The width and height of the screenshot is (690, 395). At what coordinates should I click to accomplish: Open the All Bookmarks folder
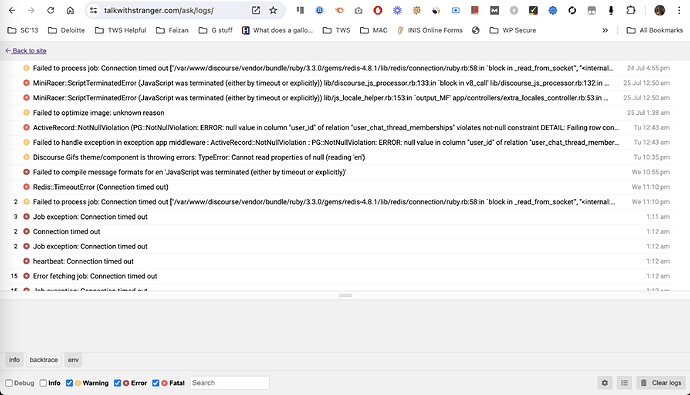(x=655, y=30)
